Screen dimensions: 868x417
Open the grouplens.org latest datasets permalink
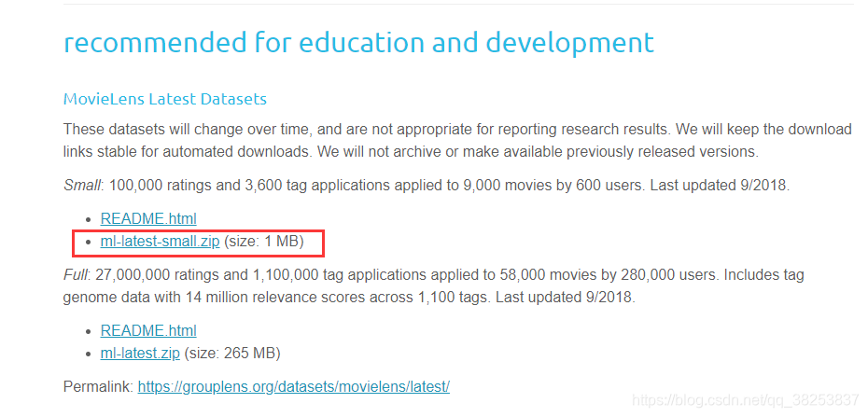[x=294, y=386]
